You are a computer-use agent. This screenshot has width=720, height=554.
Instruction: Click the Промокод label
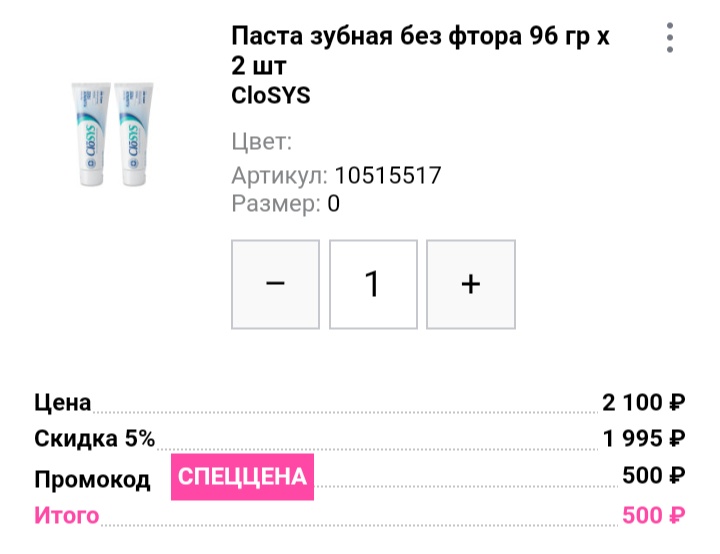click(92, 479)
